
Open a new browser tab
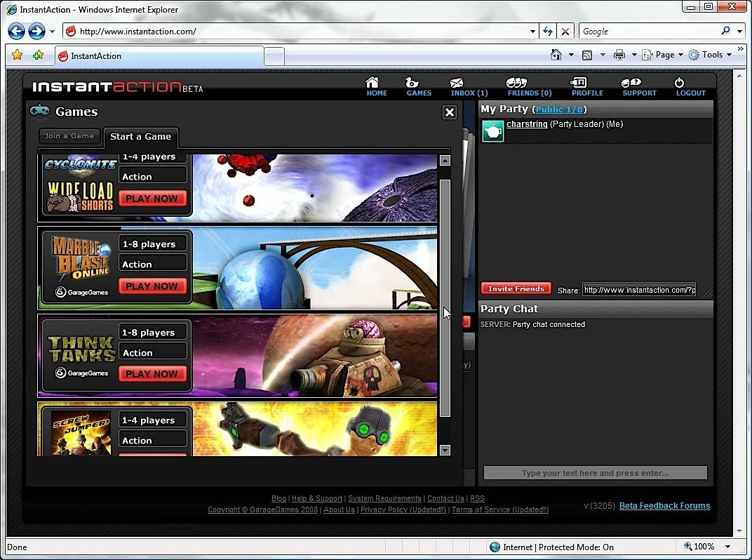(274, 56)
